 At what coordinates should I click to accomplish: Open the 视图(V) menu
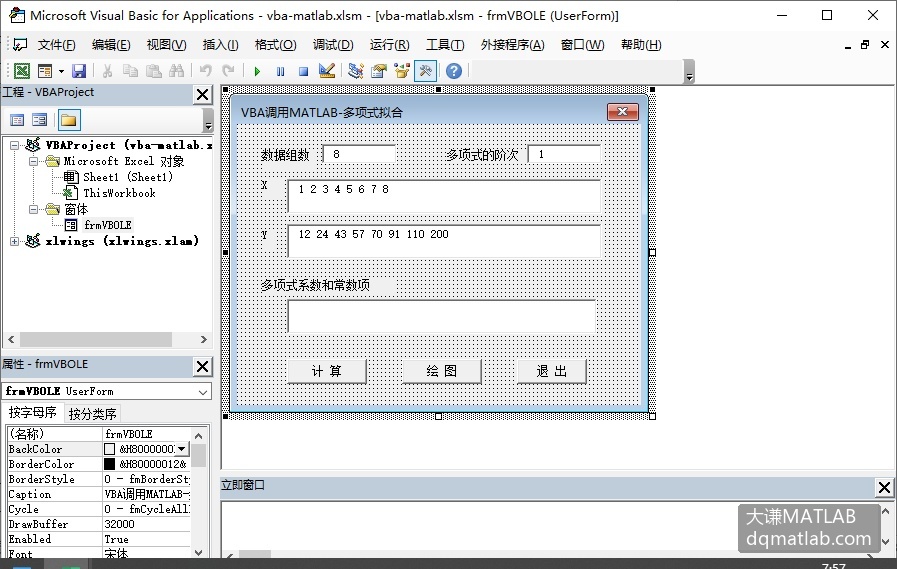(x=166, y=45)
